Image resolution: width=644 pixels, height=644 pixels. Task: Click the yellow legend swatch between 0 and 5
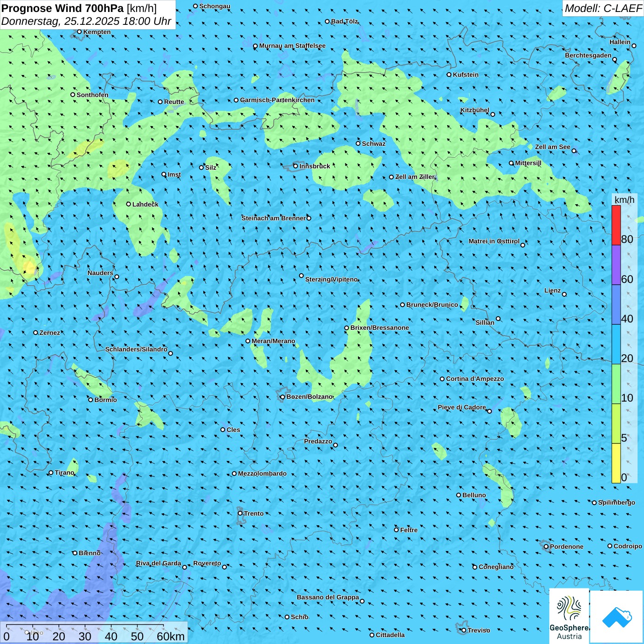[616, 463]
